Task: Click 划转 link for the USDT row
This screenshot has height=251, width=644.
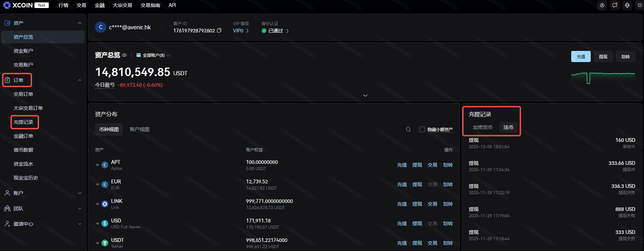Action: pyautogui.click(x=448, y=243)
